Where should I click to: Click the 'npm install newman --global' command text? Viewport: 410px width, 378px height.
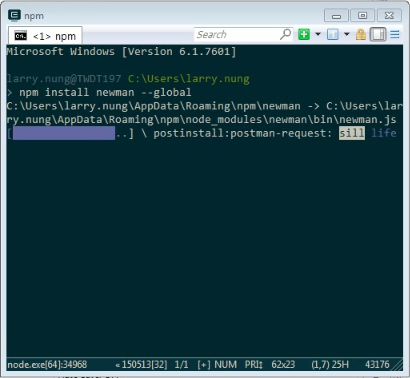(x=105, y=92)
